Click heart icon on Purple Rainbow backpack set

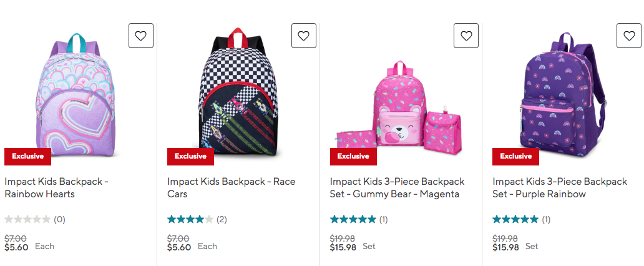pyautogui.click(x=628, y=36)
